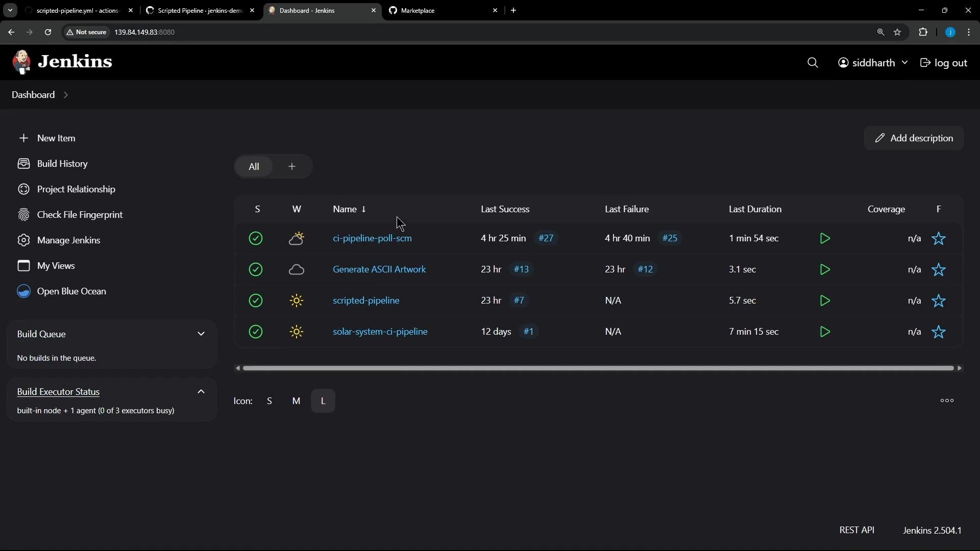Toggle favorite star for Generate ASCII Artwork
The image size is (980, 551).
tap(939, 269)
